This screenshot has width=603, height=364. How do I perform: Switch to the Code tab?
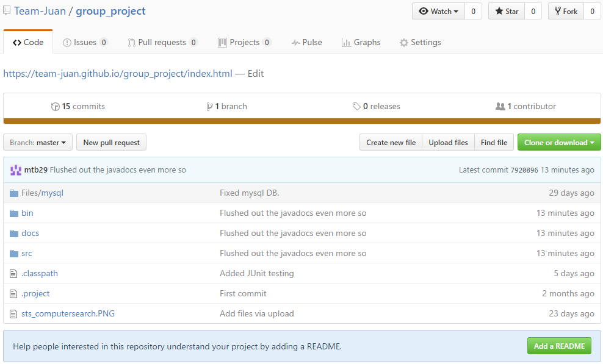point(28,42)
